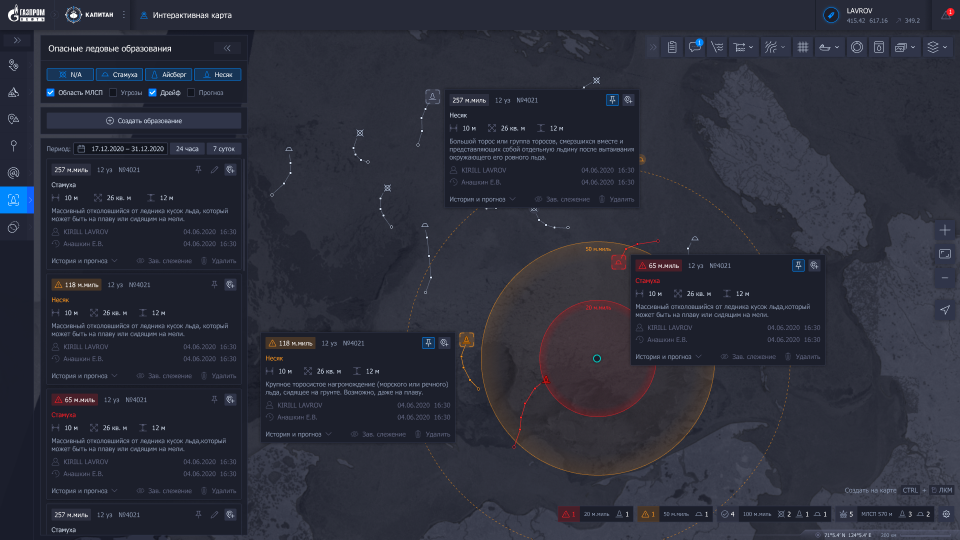This screenshot has width=960, height=540.
Task: Click the pencil edit icon on first card
Action: [x=214, y=170]
